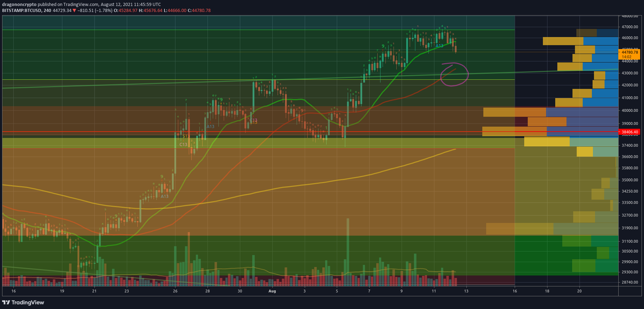The width and height of the screenshot is (644, 309).
Task: Click the S13 indicator label on the chart
Action: [x=186, y=136]
